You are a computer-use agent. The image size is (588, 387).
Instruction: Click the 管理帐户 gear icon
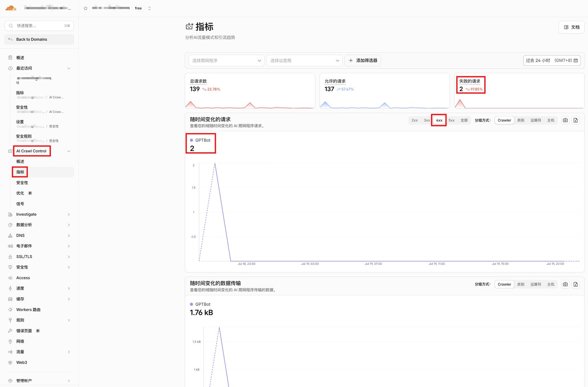pyautogui.click(x=10, y=381)
